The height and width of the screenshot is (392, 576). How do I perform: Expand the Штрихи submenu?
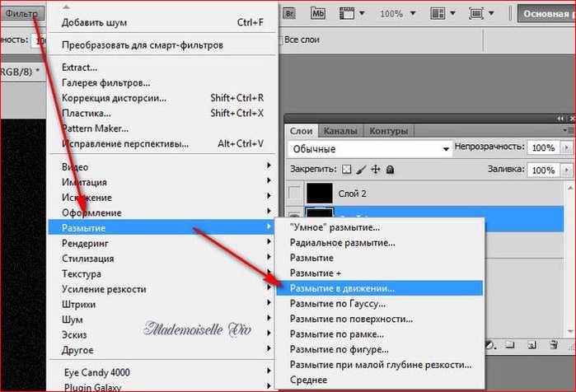point(162,304)
